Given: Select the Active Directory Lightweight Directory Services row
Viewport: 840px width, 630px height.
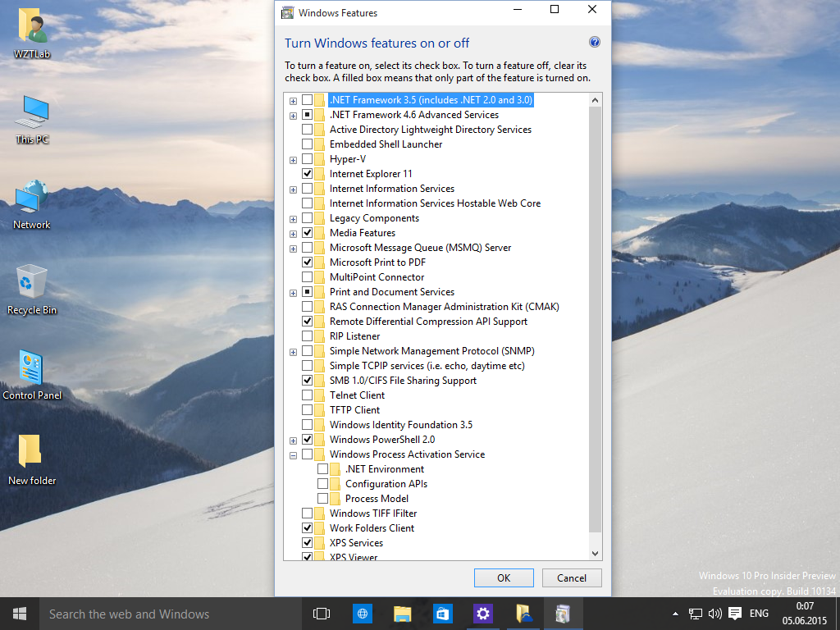Looking at the screenshot, I should coord(430,130).
